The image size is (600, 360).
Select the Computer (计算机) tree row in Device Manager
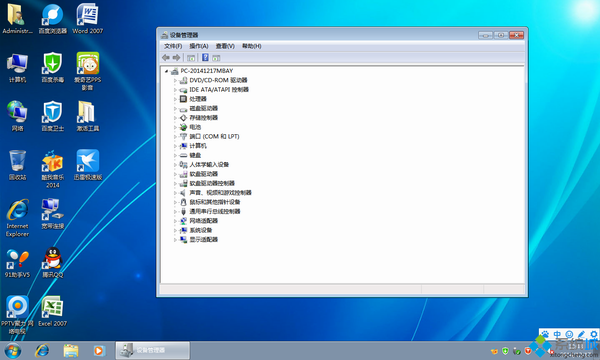tap(198, 146)
